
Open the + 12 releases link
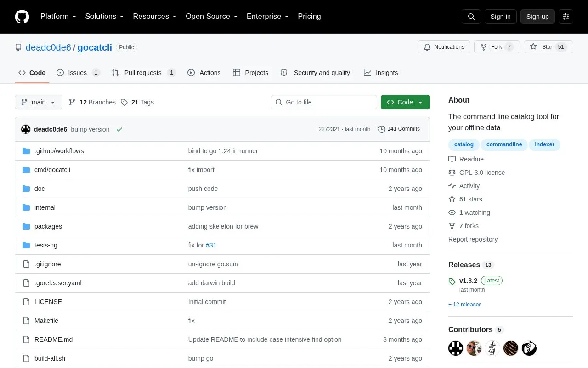465,305
